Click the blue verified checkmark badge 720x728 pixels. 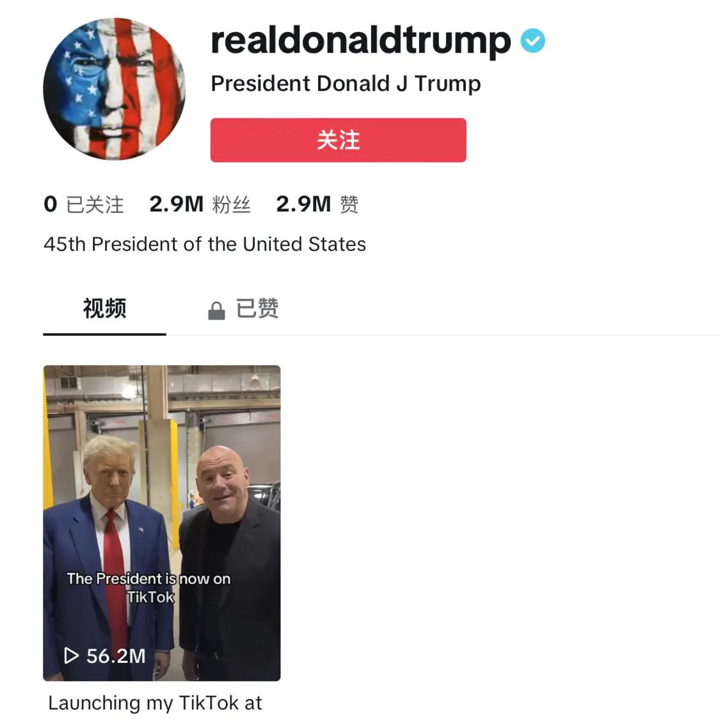click(x=532, y=41)
